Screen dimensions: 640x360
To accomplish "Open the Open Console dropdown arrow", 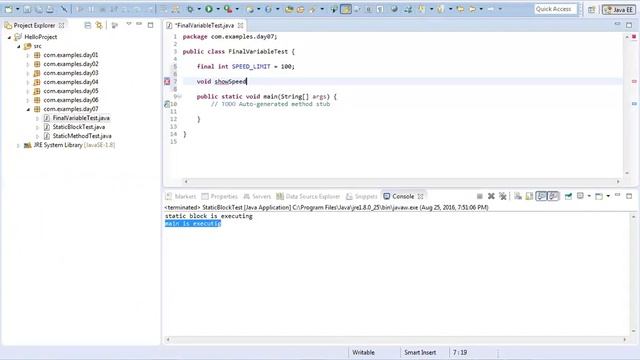I will [608, 196].
